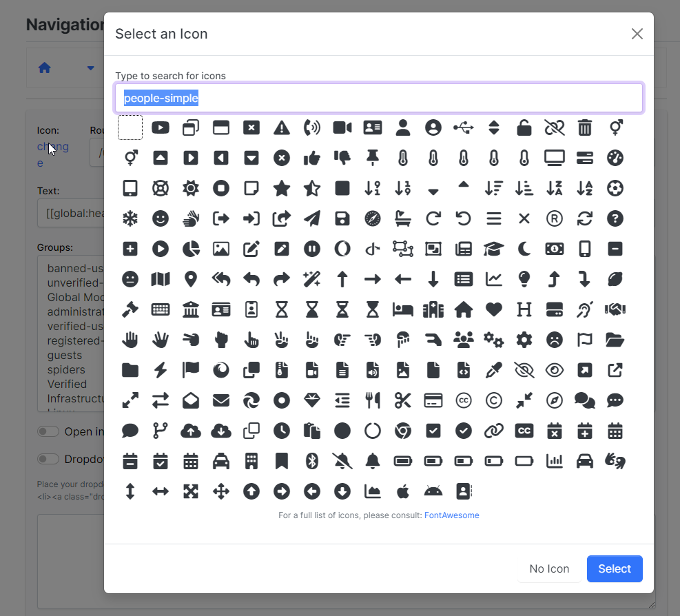The width and height of the screenshot is (680, 616).
Task: Click the Select button
Action: click(615, 568)
